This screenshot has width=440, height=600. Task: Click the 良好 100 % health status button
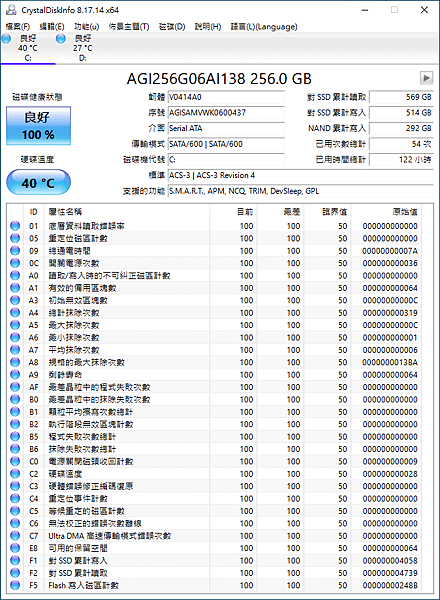coord(38,126)
